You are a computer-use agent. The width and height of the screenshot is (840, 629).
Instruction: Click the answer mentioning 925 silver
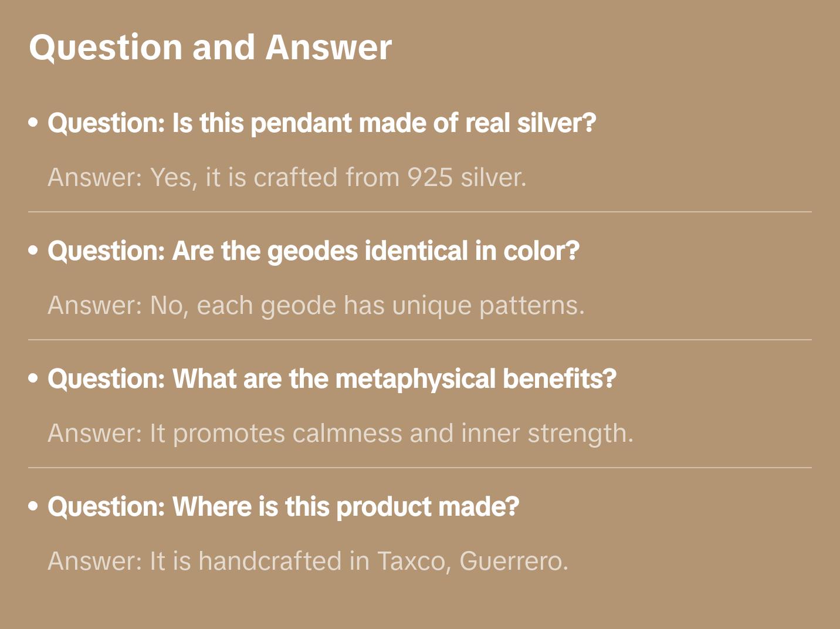coord(287,177)
